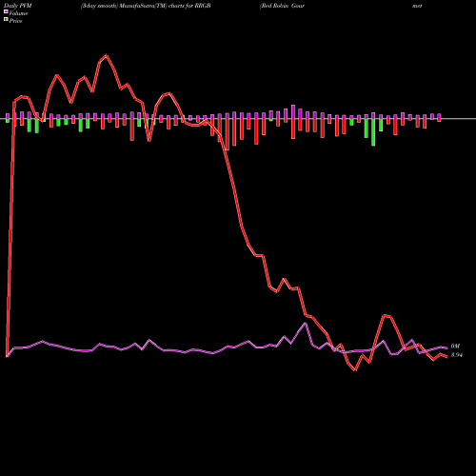Click the 'Red Robin Gour' company name text
The width and height of the screenshot is (476, 476).
[282, 6]
